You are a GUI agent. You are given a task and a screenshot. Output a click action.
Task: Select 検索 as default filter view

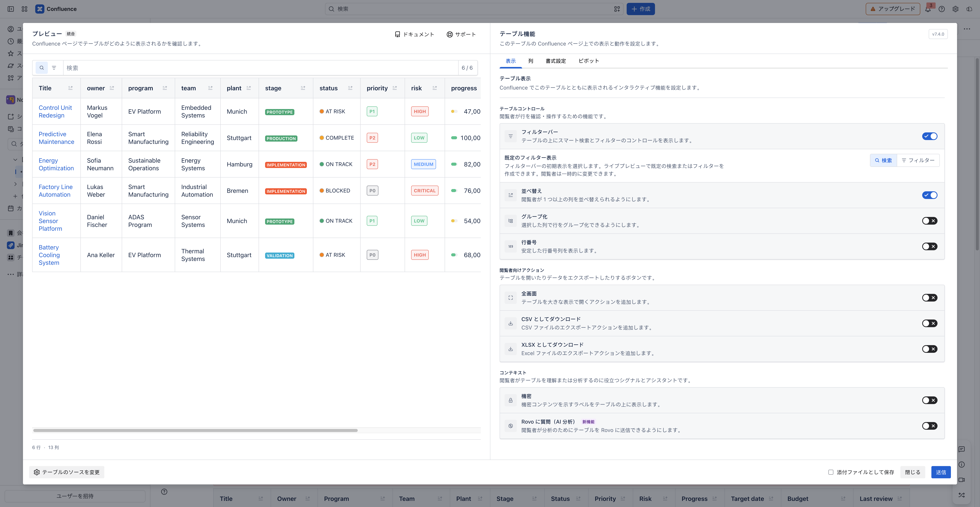(x=883, y=161)
